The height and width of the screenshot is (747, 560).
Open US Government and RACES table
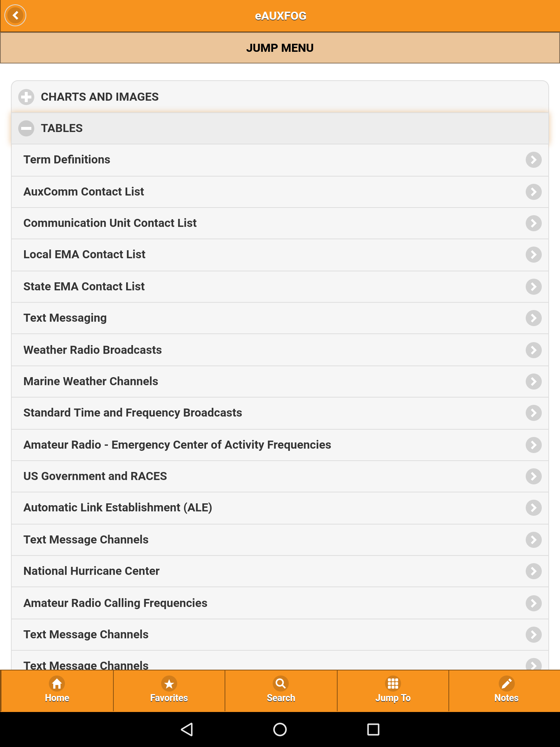click(280, 476)
